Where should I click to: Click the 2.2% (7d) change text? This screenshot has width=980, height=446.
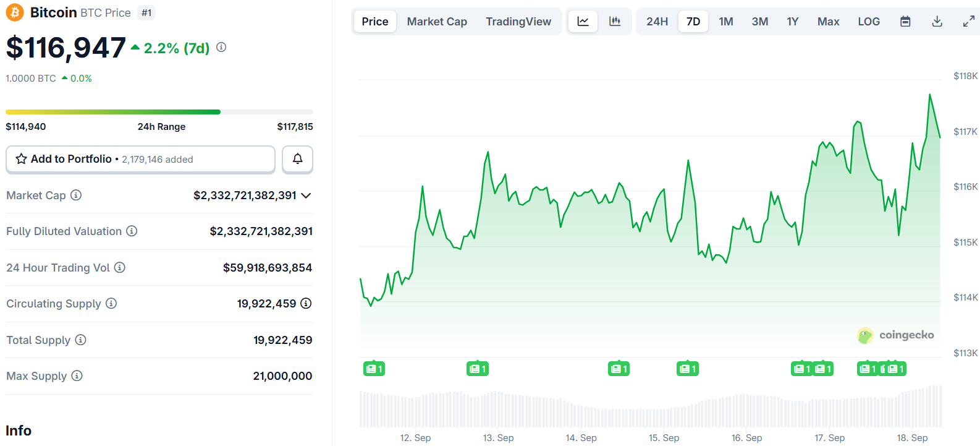[177, 48]
